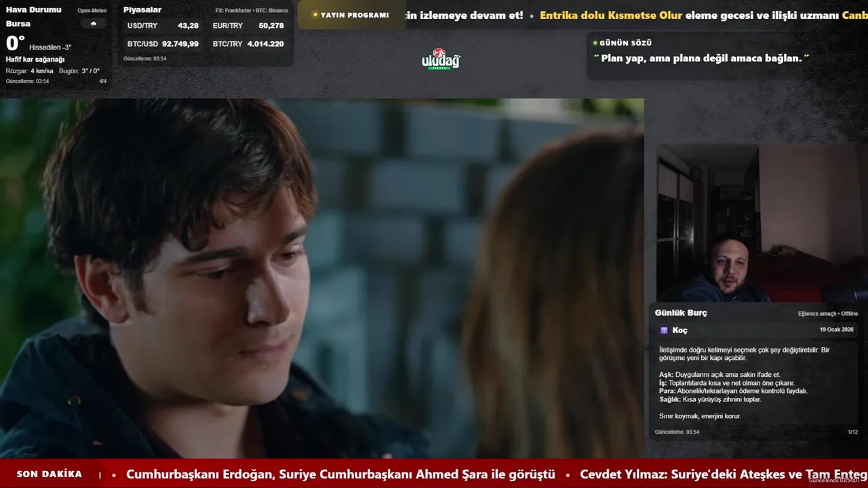
Task: Click the İletişimde doğru kelimeyi seçmek paragraph
Action: pos(744,354)
